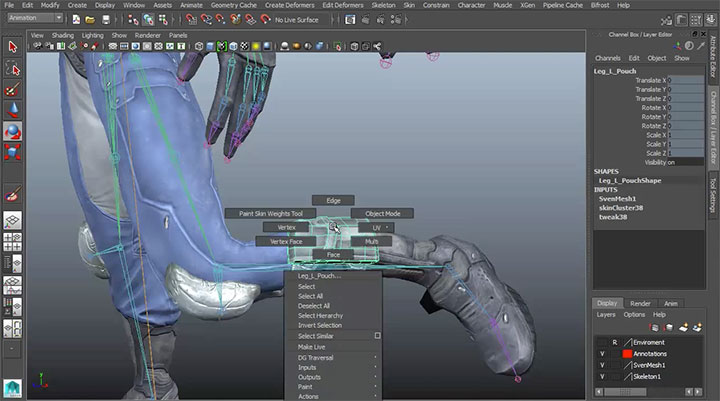Image resolution: width=720 pixels, height=401 pixels.
Task: Click the Maya home logo icon
Action: (x=12, y=388)
